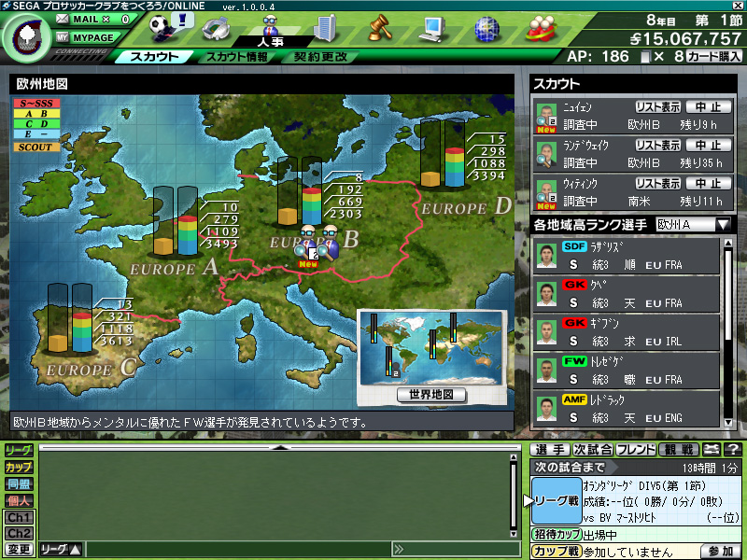Click リスト表示 for scout ニュイェン

(x=658, y=106)
